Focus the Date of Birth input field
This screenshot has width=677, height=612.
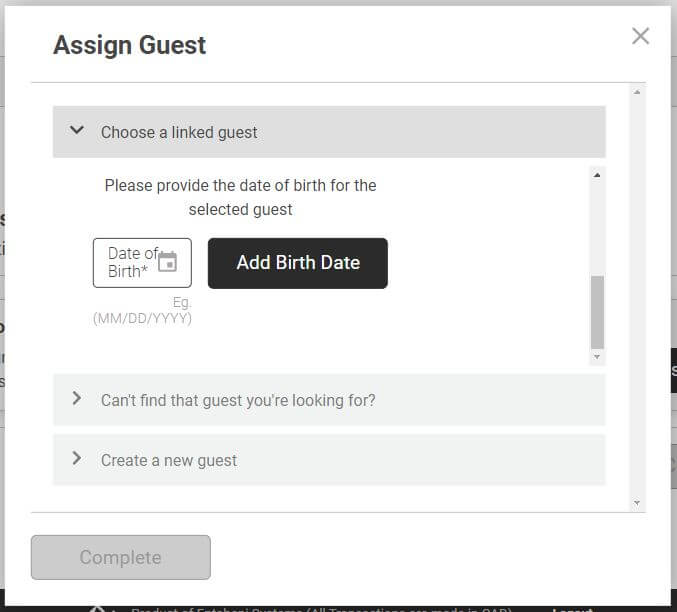click(142, 263)
